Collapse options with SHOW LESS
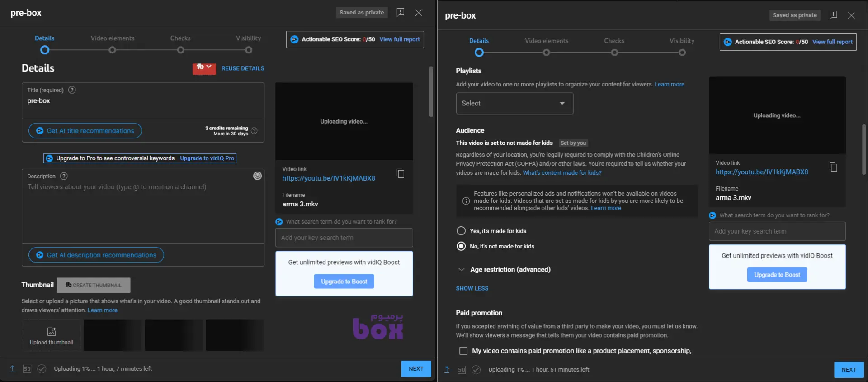This screenshot has width=868, height=382. coord(472,288)
